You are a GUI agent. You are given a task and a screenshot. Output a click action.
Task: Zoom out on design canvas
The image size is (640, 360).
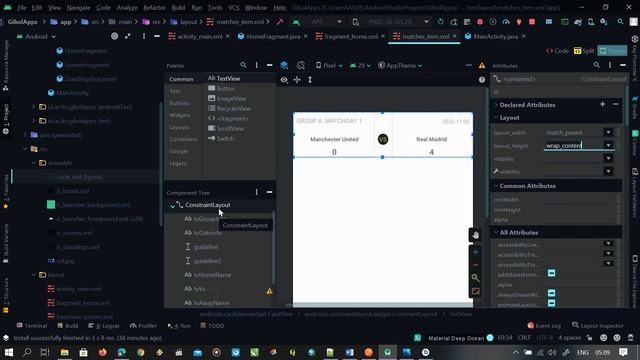click(x=476, y=265)
